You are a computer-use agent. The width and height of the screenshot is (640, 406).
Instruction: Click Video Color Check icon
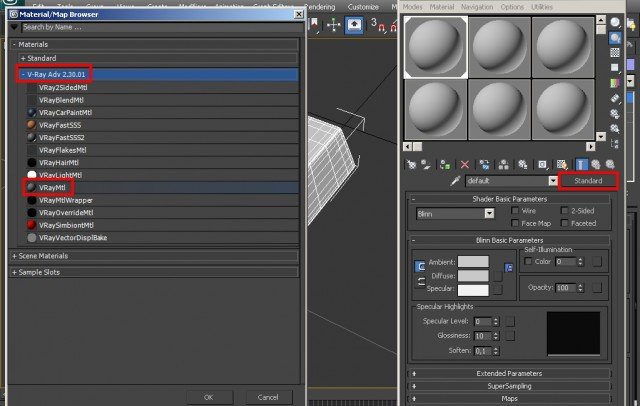tap(615, 83)
